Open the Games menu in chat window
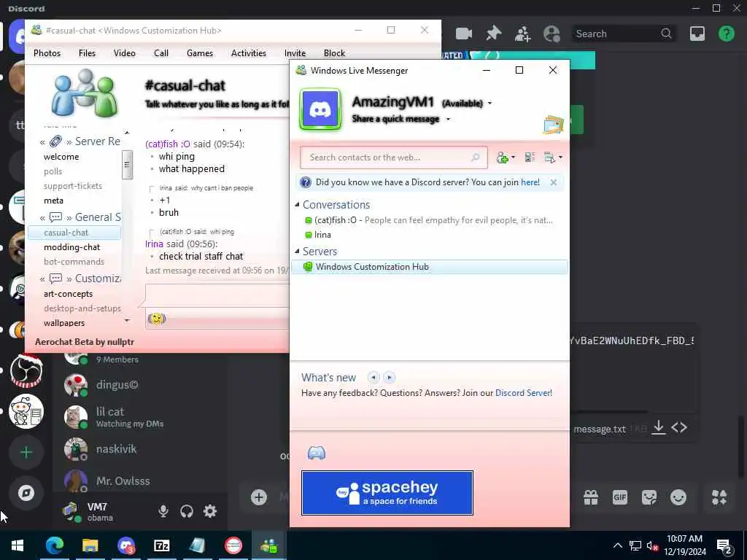 click(200, 52)
